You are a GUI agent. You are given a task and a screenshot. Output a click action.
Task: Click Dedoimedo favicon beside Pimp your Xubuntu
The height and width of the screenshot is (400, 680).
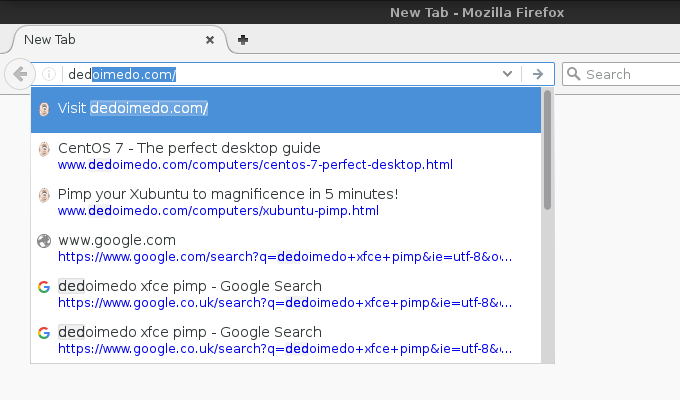click(44, 195)
